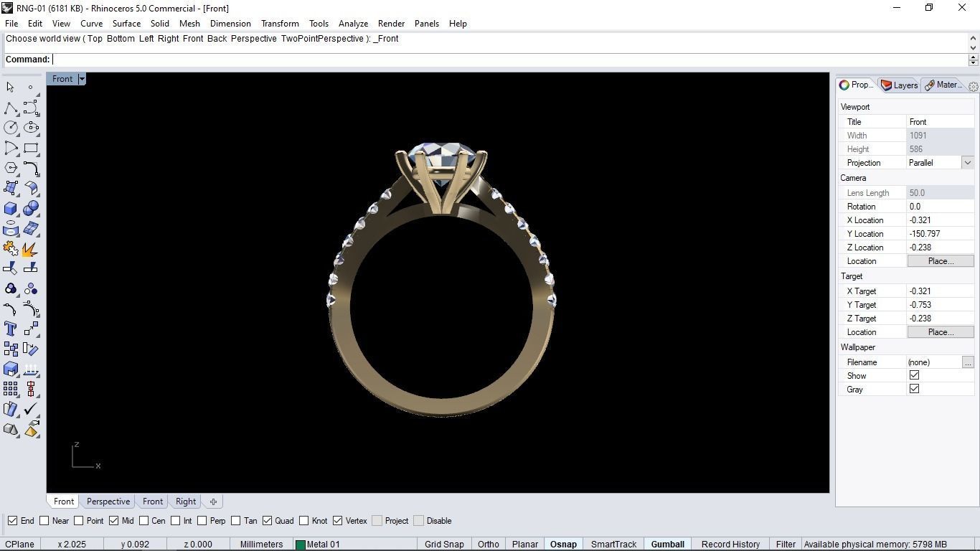Toggle Ortho mode in status bar
The image size is (980, 551).
click(489, 544)
